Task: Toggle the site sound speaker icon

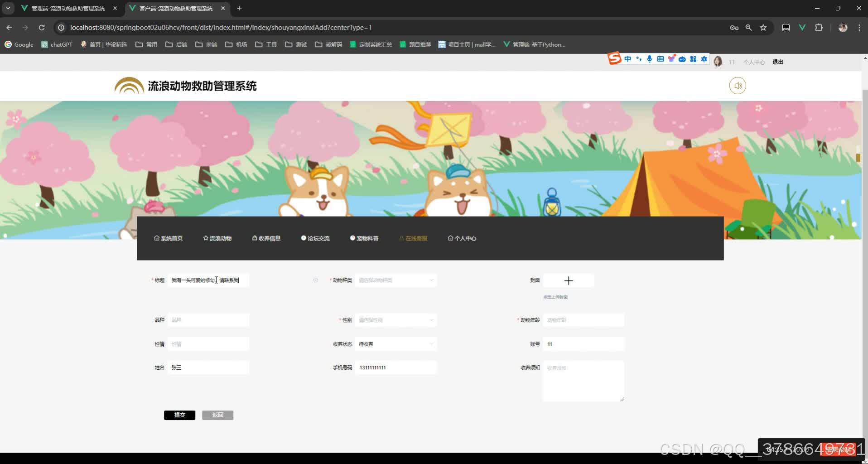Action: click(738, 86)
